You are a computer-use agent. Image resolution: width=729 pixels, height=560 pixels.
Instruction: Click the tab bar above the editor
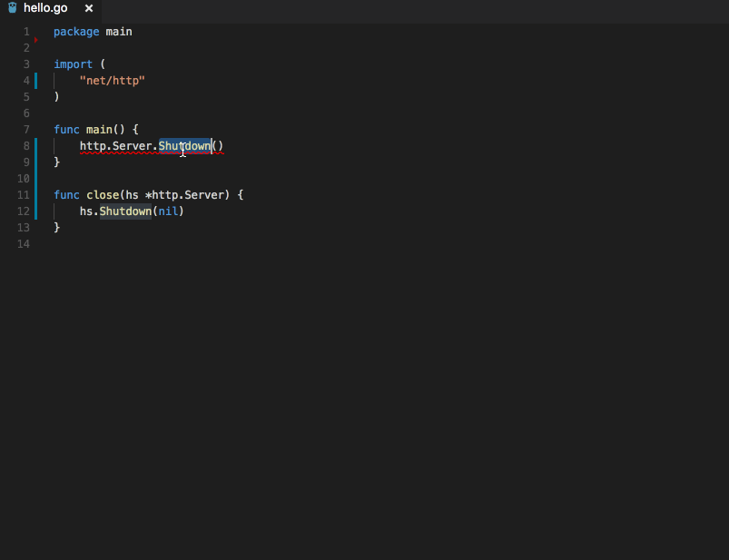point(363,8)
